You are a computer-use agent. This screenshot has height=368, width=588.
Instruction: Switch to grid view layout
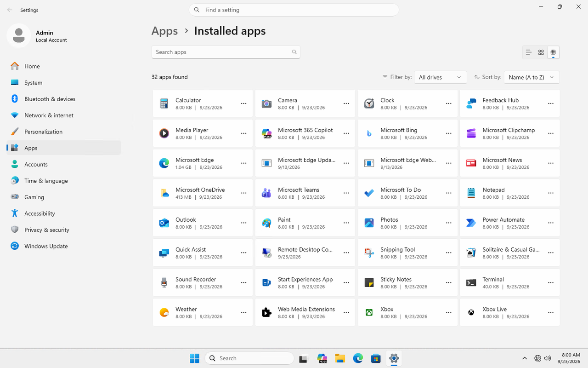tap(541, 52)
